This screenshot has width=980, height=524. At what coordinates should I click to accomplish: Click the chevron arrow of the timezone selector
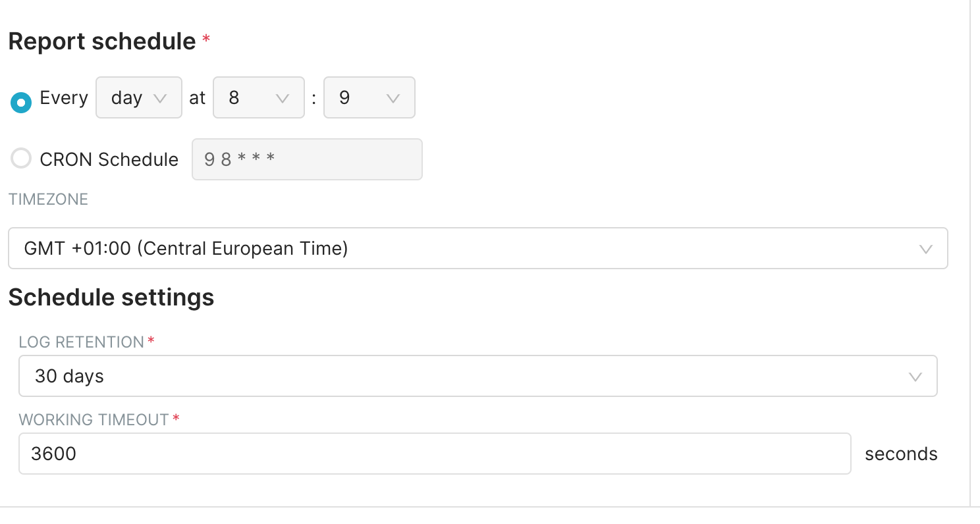(925, 249)
